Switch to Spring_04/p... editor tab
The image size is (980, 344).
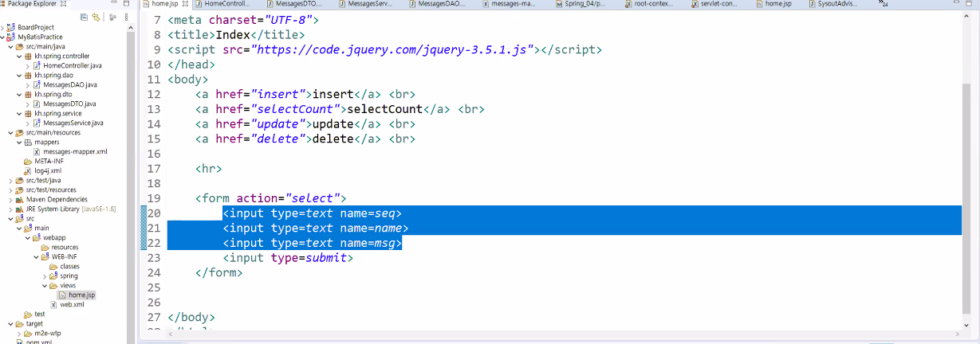point(580,4)
